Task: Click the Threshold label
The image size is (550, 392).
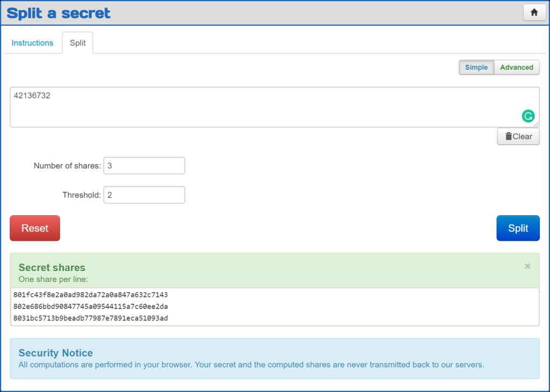Action: [x=82, y=195]
